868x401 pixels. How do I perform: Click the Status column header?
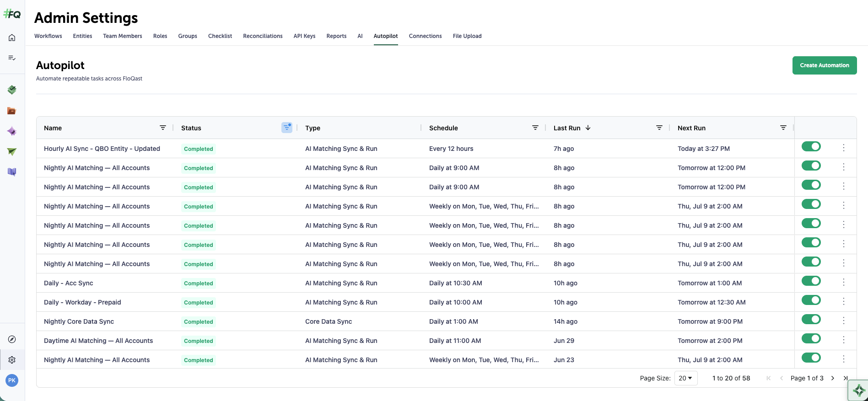(191, 128)
